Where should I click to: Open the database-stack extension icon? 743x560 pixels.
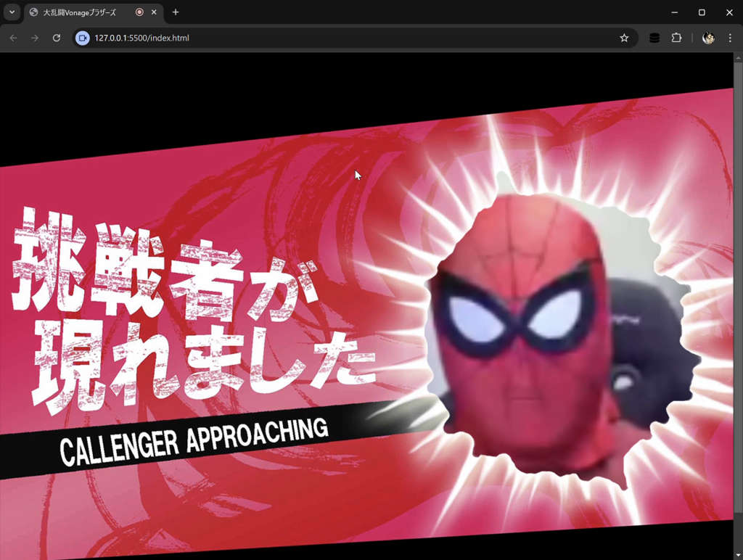tap(654, 38)
